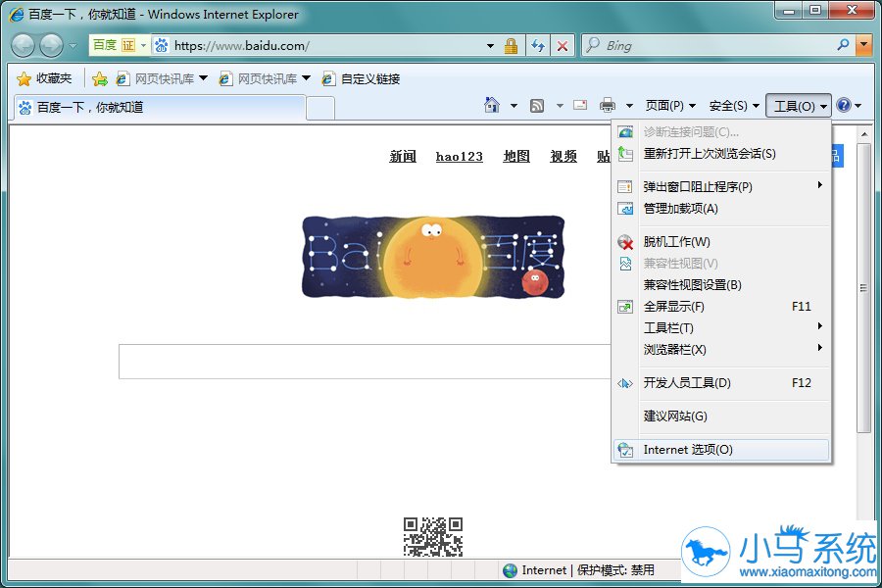Click the Forward navigation arrow button
882x588 pixels.
coord(51,46)
